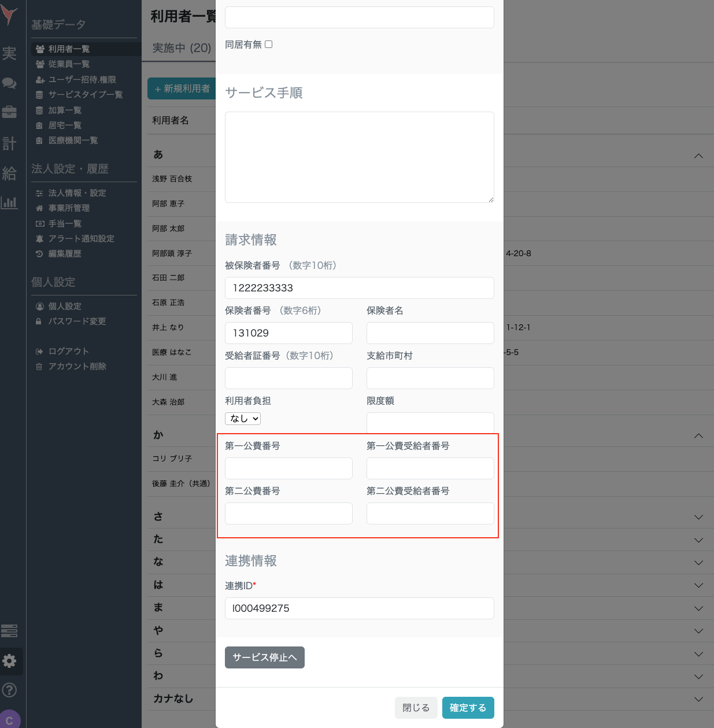Toggle the 同居有無 checkbox
Image resolution: width=714 pixels, height=728 pixels.
click(269, 45)
